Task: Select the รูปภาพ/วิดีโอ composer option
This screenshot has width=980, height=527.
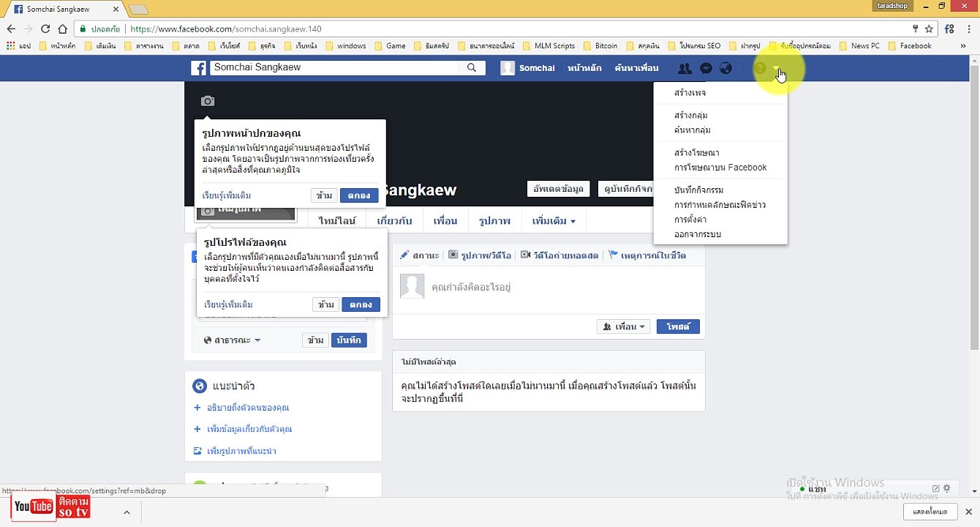Action: (x=479, y=255)
